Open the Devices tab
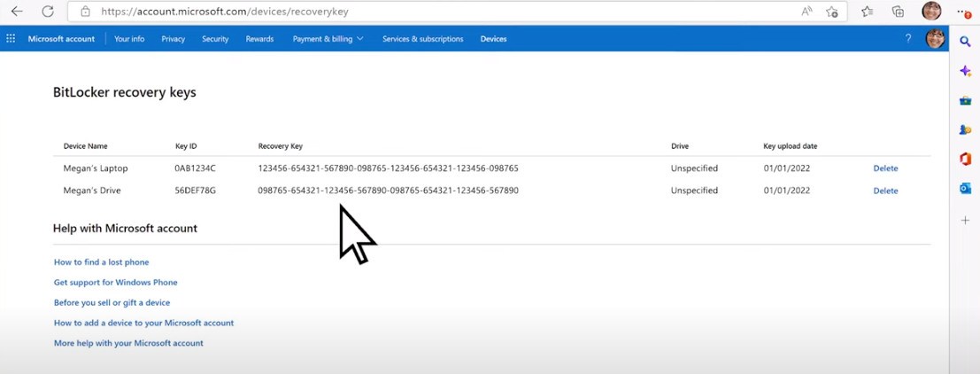 pos(493,39)
